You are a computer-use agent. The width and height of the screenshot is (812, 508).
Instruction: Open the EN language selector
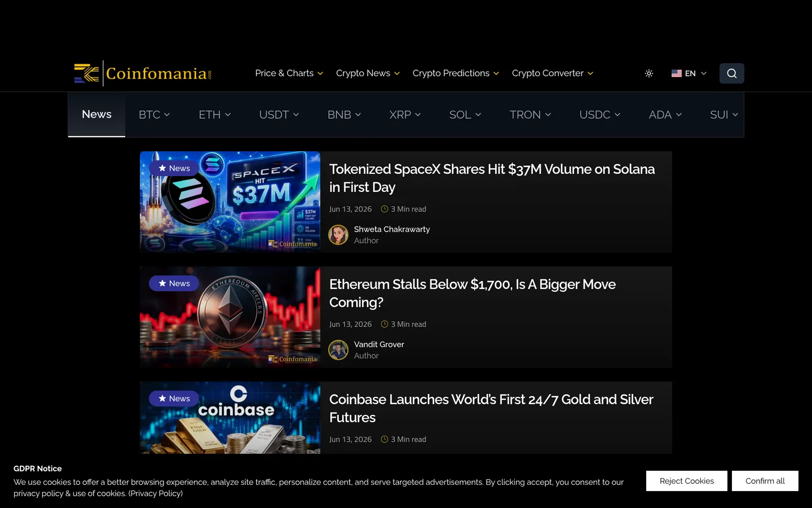pos(689,73)
